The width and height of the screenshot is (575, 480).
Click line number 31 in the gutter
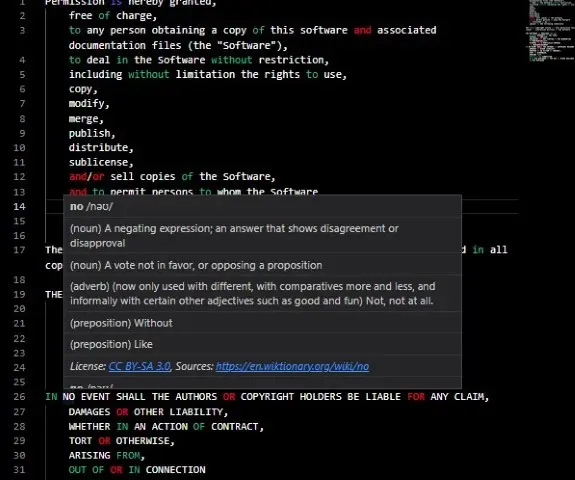(19, 470)
